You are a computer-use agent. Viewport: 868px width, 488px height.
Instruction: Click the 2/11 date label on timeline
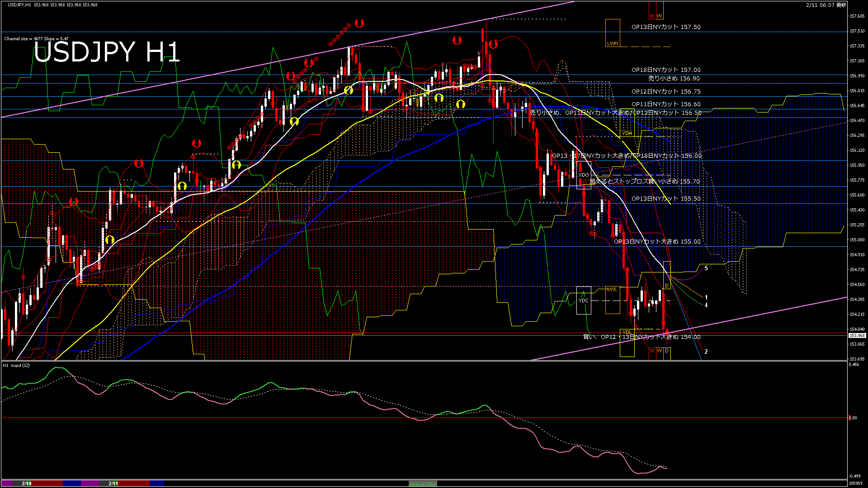(x=113, y=483)
